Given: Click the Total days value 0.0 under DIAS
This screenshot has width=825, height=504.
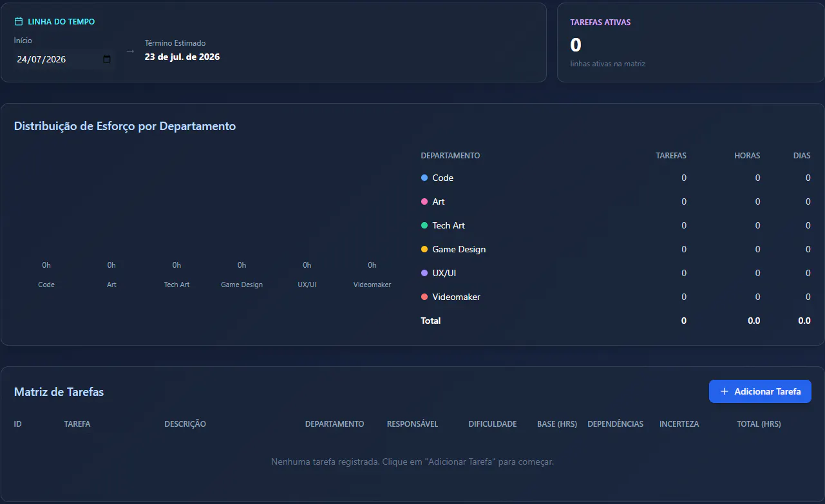Looking at the screenshot, I should pos(804,321).
